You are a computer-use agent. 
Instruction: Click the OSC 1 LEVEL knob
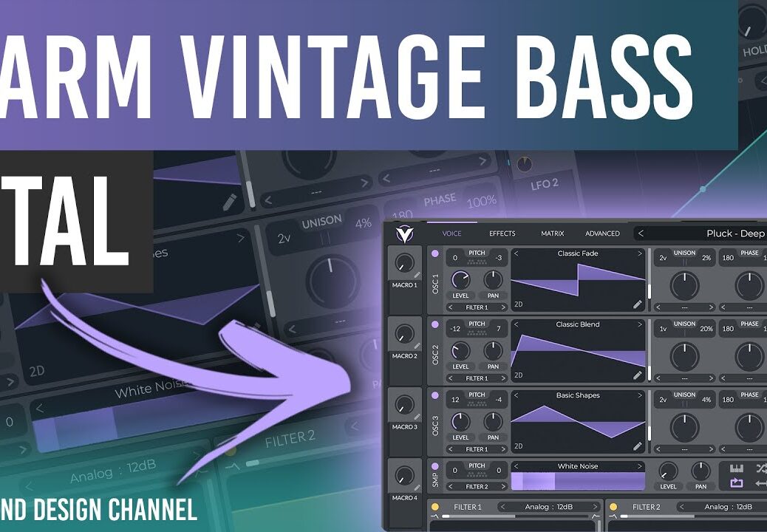click(460, 280)
